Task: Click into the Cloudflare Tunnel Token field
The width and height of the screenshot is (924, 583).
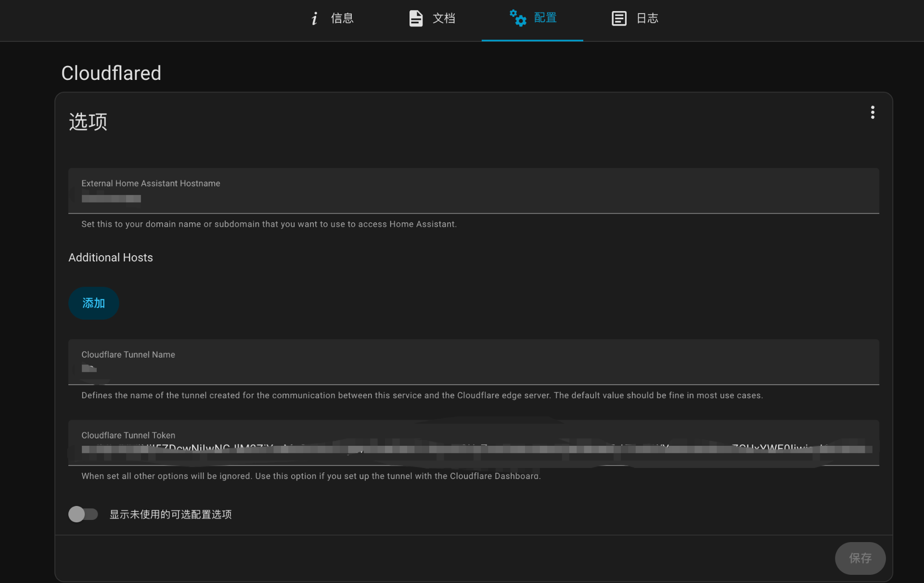Action: [x=474, y=443]
